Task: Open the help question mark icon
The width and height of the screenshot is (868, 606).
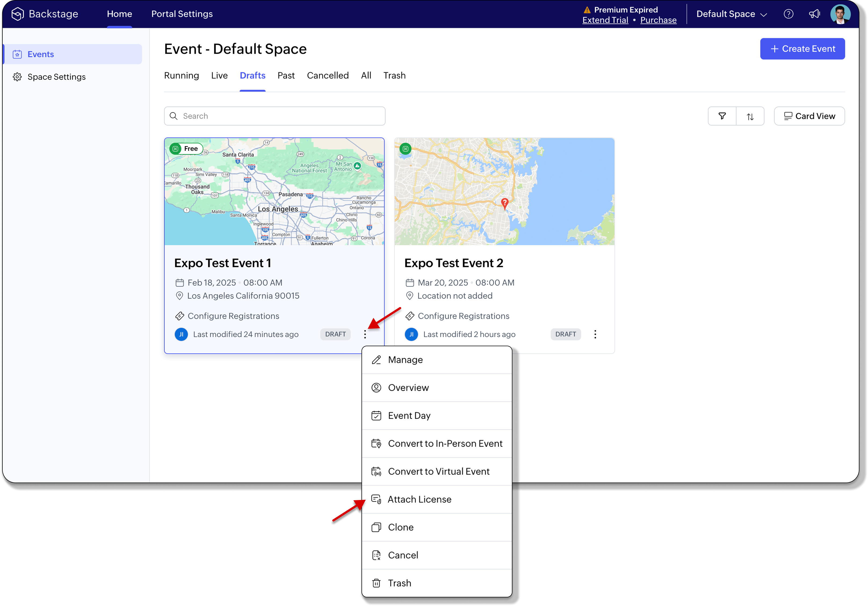Action: point(788,14)
